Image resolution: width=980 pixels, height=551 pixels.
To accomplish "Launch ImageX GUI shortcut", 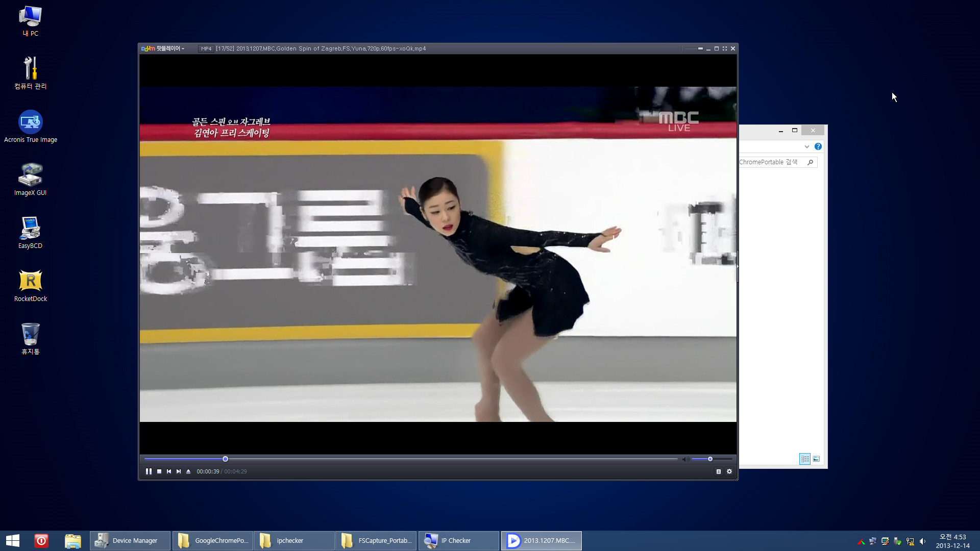I will tap(30, 180).
